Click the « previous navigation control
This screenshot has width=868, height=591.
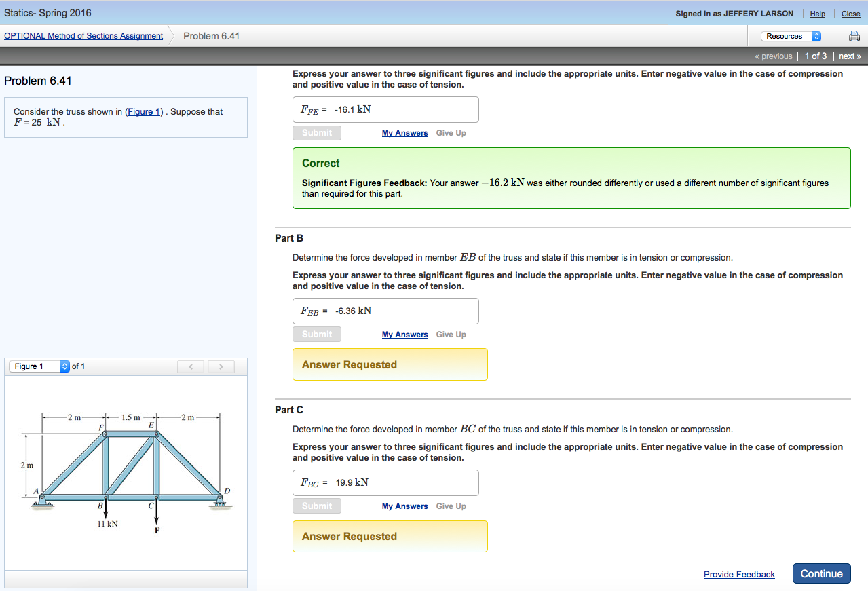(773, 56)
